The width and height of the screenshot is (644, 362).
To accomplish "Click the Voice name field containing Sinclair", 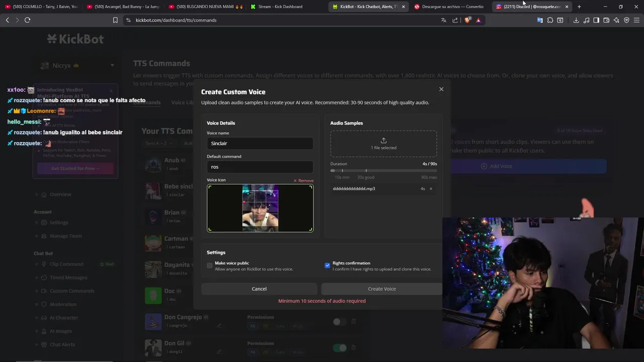I will pyautogui.click(x=260, y=143).
